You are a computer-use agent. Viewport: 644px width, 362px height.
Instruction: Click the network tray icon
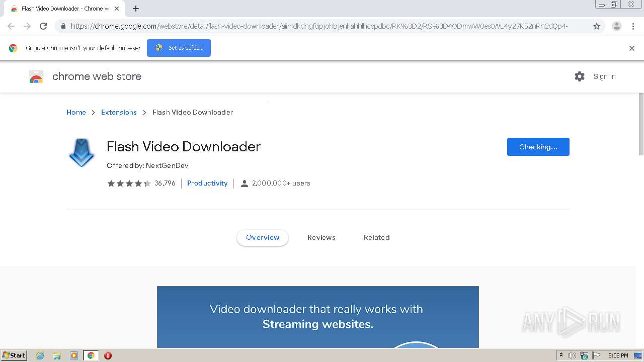(x=584, y=355)
